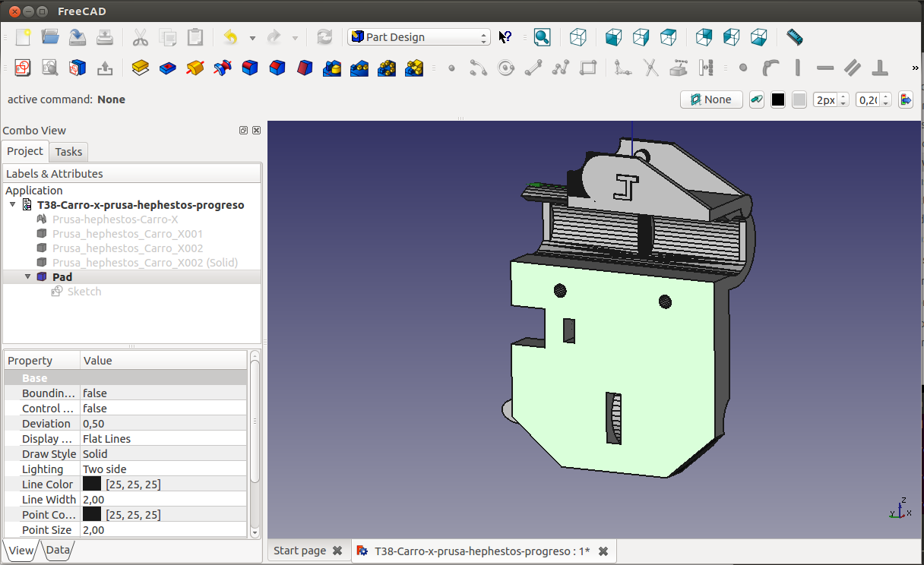
Task: Toggle construction mode next to the None button
Action: 756,99
